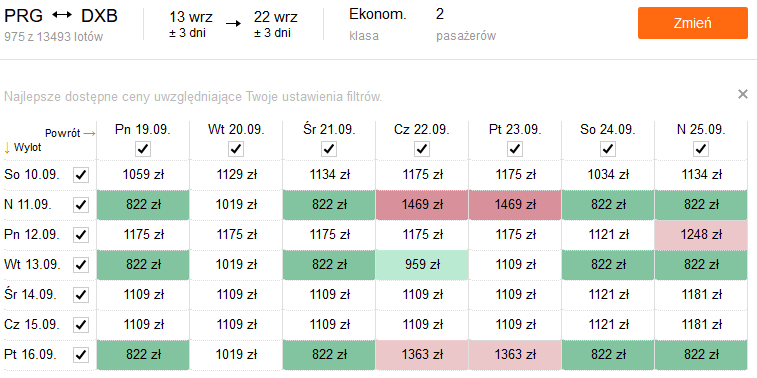Toggle departure Pt 16.09. checkbox
Screen dimensions: 757x378
point(81,355)
